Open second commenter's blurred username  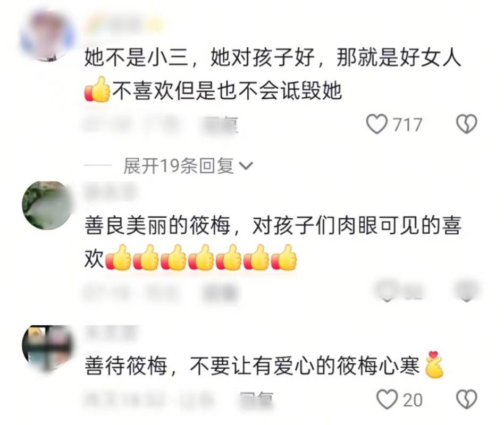110,192
